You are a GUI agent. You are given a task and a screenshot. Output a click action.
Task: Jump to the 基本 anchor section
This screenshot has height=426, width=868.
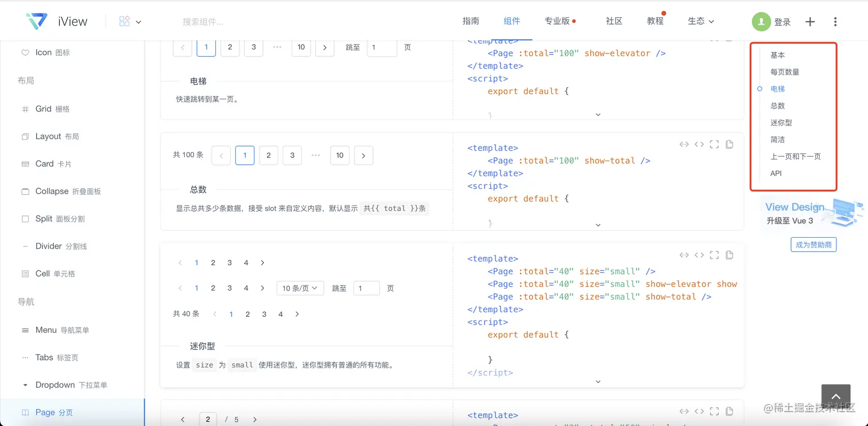(777, 55)
